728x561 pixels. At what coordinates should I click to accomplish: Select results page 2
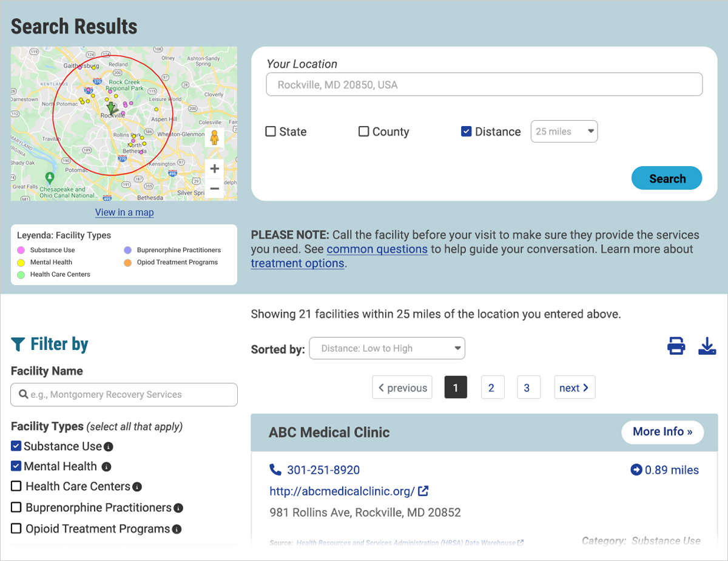[x=493, y=387]
